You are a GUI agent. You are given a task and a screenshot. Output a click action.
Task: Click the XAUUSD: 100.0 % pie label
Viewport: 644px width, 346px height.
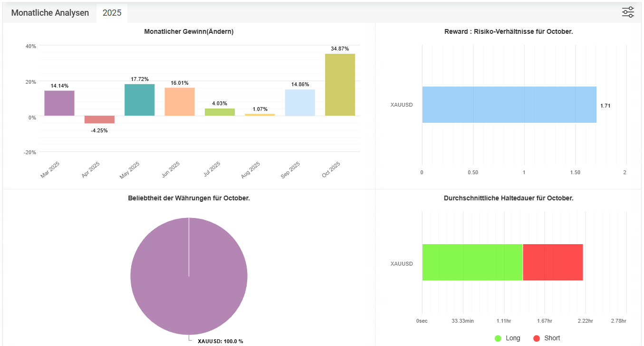[220, 341]
